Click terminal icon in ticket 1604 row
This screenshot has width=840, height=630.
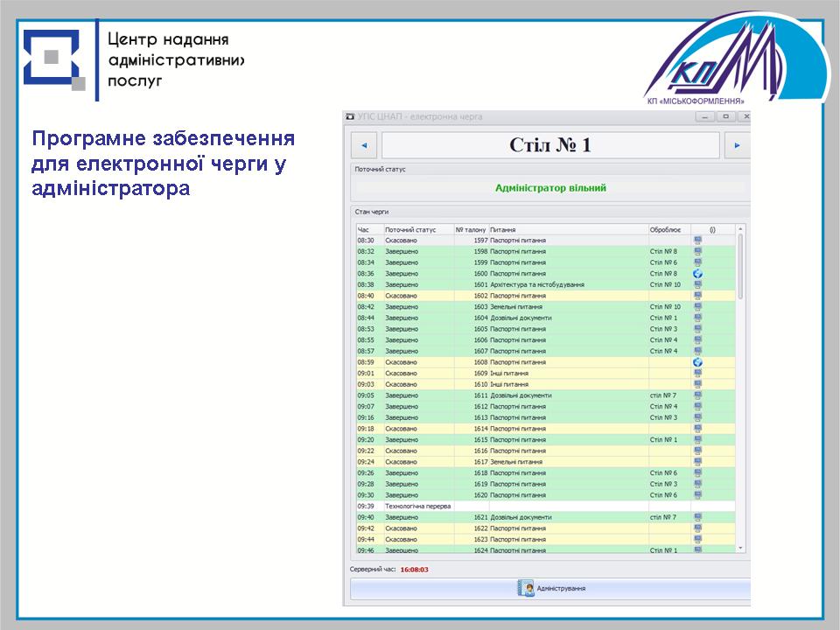click(697, 318)
